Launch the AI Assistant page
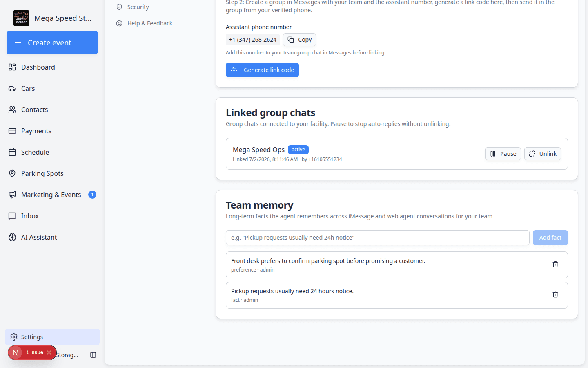The width and height of the screenshot is (588, 368). tap(52, 237)
